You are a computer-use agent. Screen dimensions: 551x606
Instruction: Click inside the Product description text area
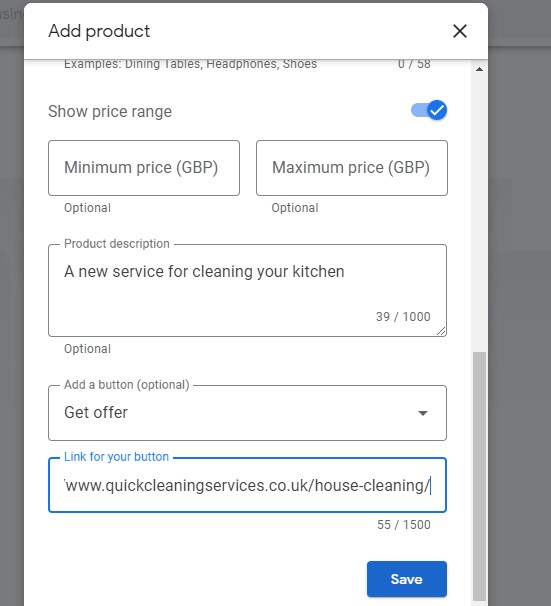247,290
